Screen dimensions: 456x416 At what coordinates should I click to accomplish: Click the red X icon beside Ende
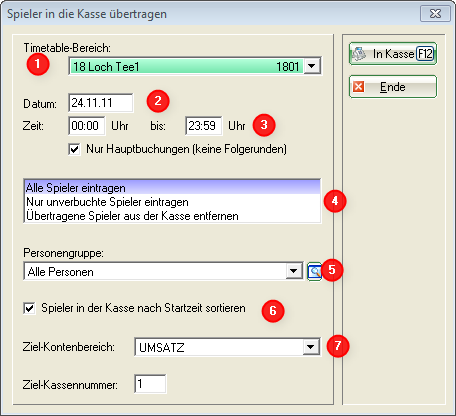tap(359, 87)
